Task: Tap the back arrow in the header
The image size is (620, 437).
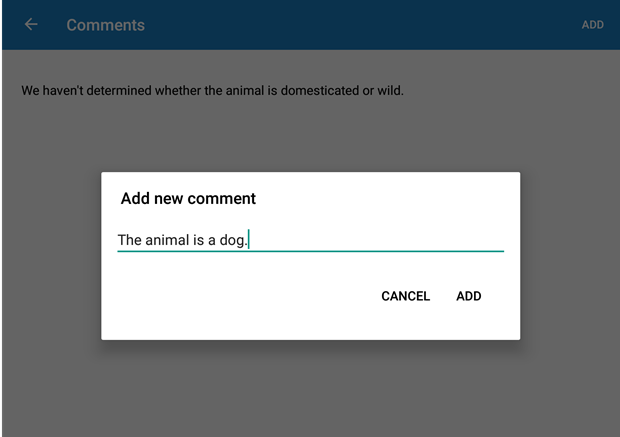Action: [31, 25]
